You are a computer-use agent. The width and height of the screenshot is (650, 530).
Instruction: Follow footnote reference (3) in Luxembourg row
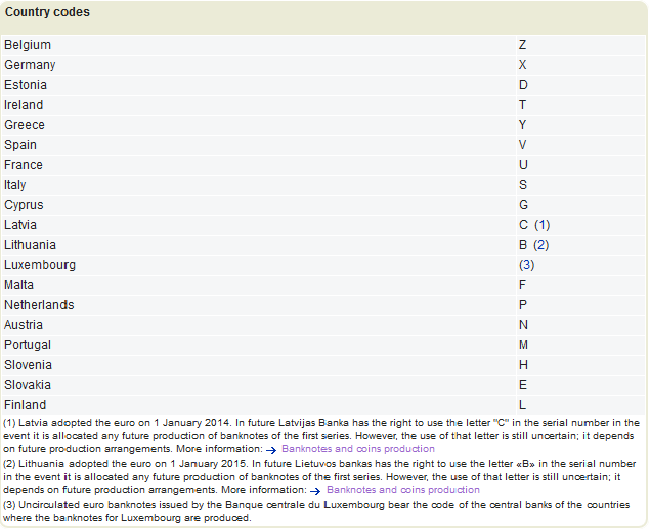point(526,265)
